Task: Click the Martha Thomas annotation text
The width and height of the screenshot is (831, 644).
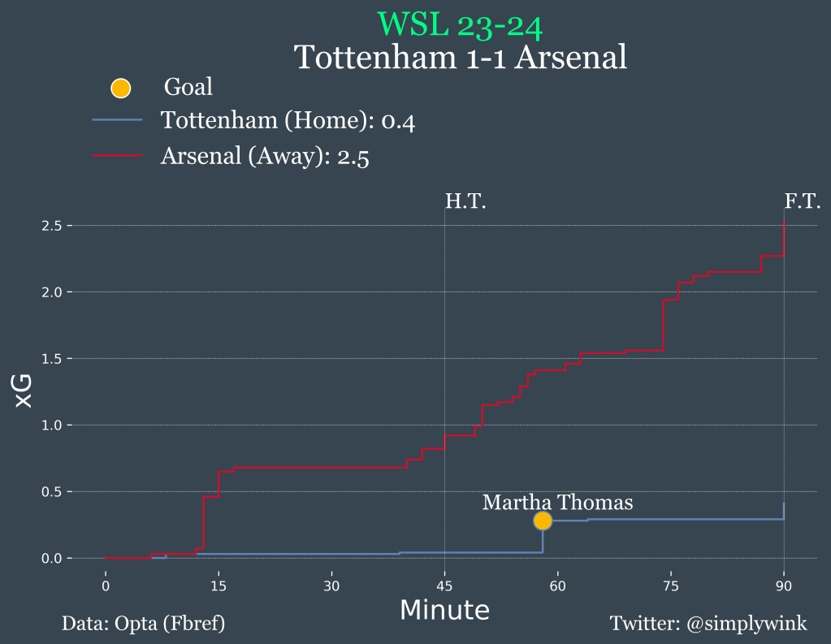Action: tap(557, 503)
